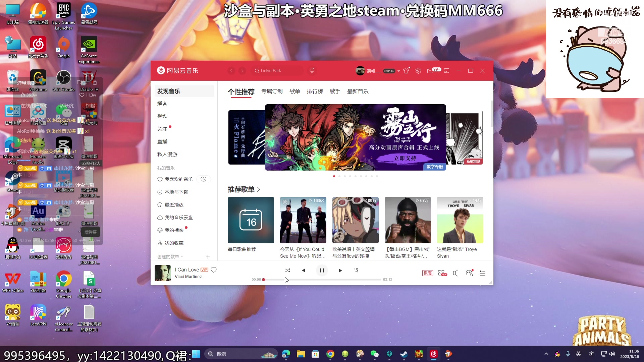Switch to mini player mode icon
Image resolution: width=644 pixels, height=362 pixels.
(446, 71)
